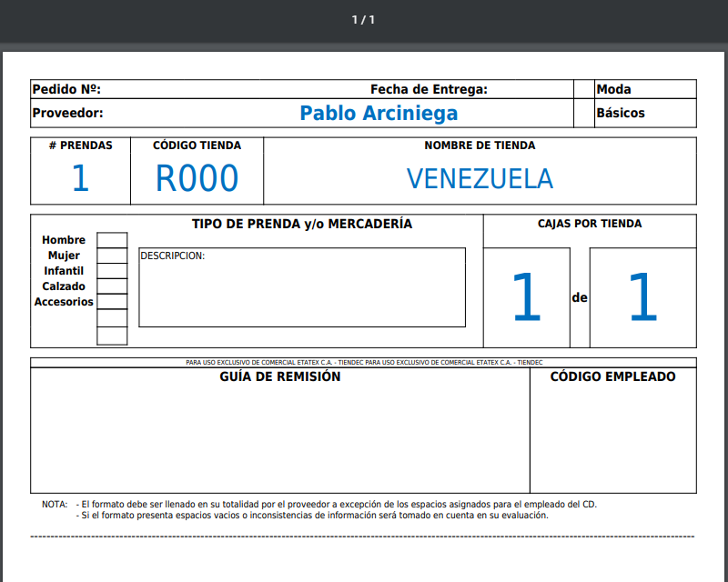Click the page indicator 1 / 1
This screenshot has width=728, height=582.
(x=363, y=20)
